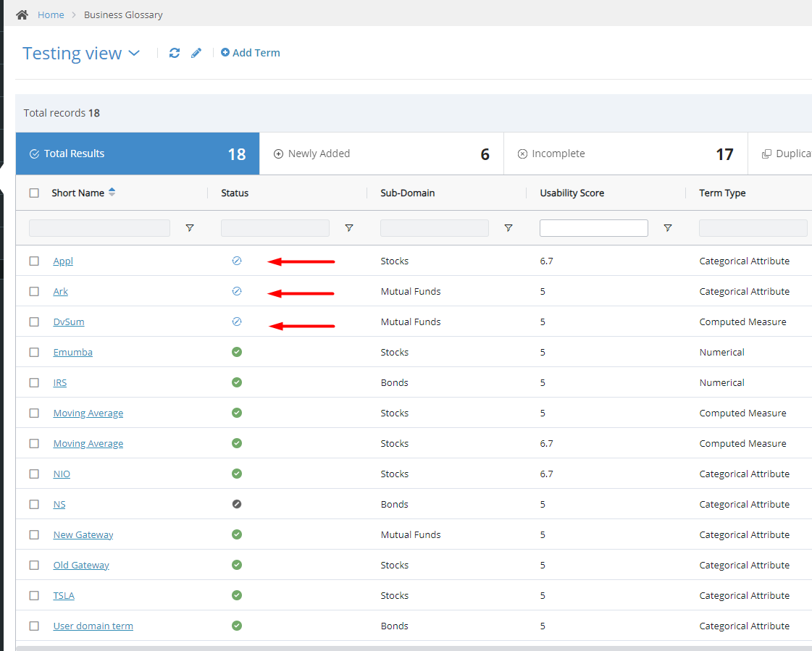Open the User domain term link
The height and width of the screenshot is (651, 812).
coord(93,626)
